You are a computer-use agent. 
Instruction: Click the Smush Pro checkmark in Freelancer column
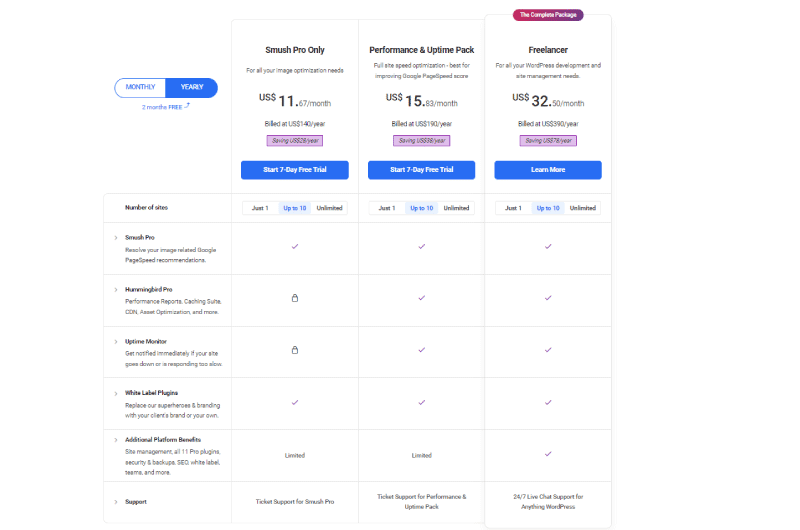[548, 246]
